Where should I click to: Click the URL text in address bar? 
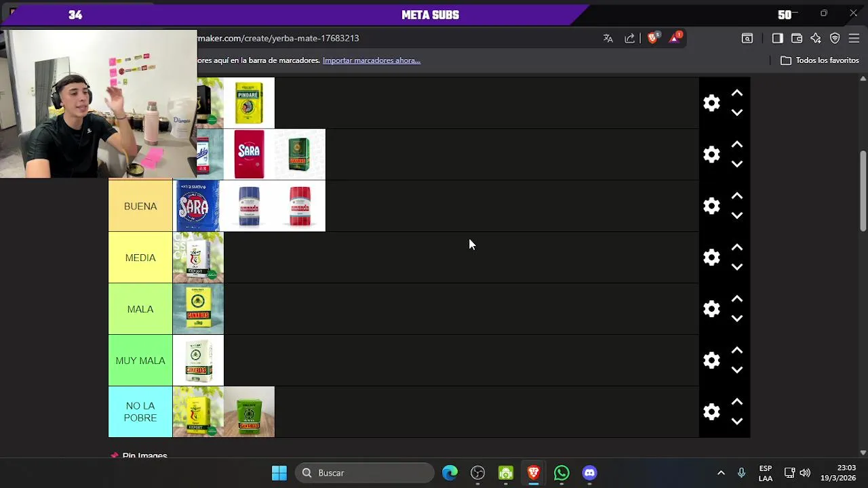click(x=278, y=39)
